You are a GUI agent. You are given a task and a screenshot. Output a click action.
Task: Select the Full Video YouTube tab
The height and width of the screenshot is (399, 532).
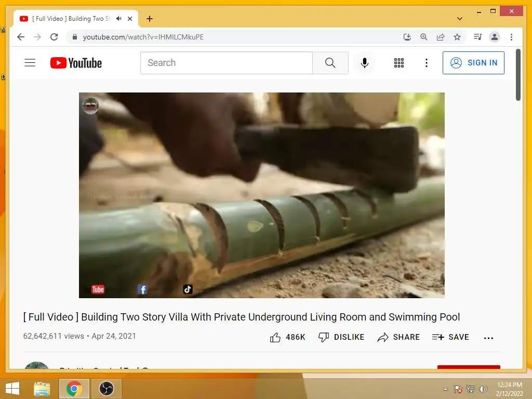(71, 19)
